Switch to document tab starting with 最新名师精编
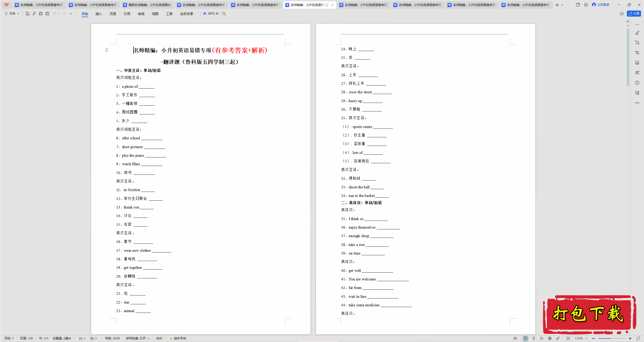The width and height of the screenshot is (644, 342). pyautogui.click(x=147, y=5)
